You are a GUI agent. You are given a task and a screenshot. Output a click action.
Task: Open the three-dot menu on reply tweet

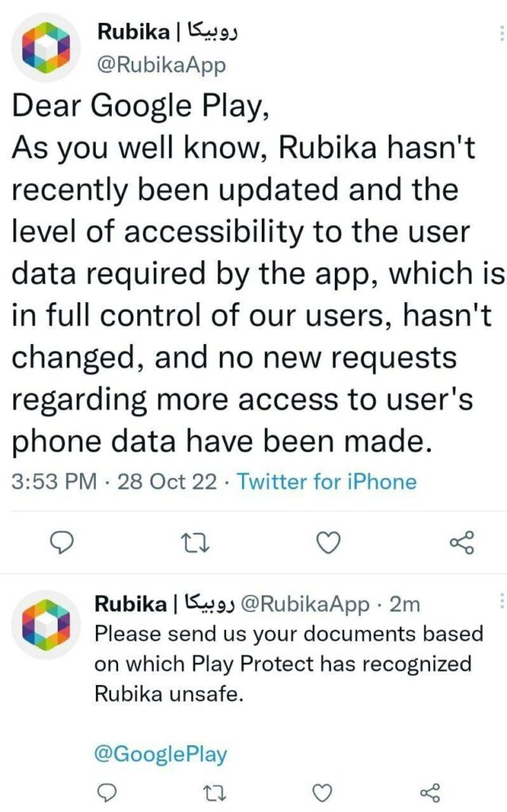501,601
